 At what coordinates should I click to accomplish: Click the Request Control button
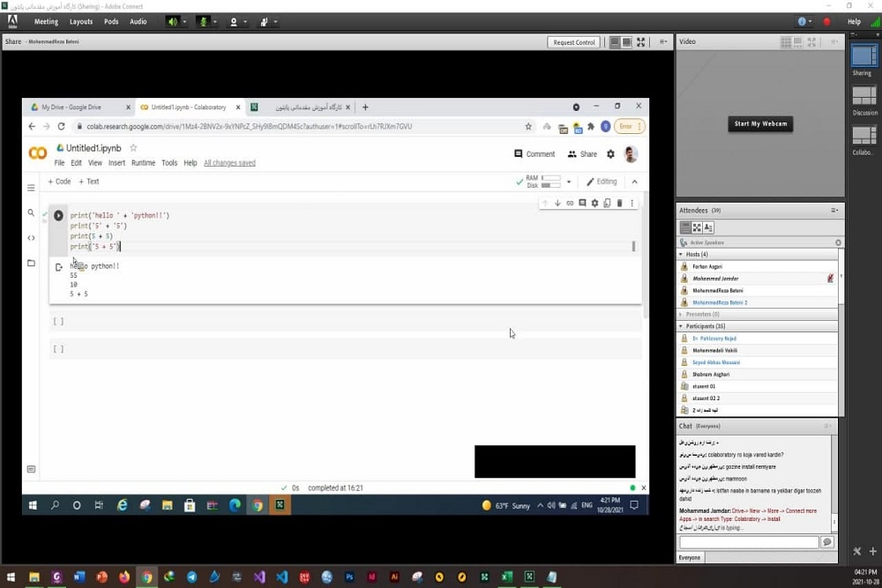click(574, 42)
